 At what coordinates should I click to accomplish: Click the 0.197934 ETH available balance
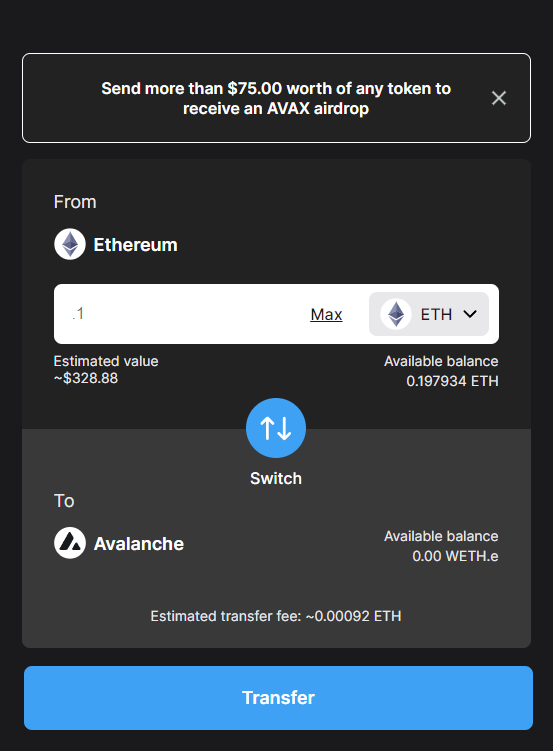[452, 381]
